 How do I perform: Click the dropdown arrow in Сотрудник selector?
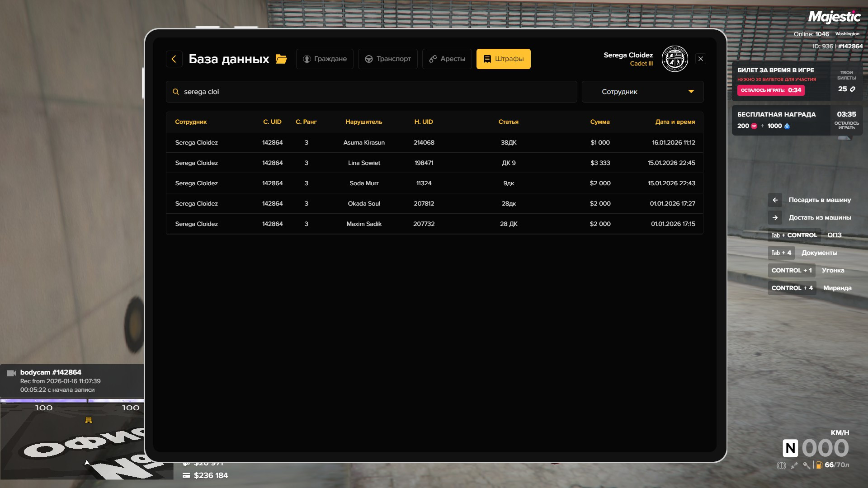pyautogui.click(x=691, y=92)
